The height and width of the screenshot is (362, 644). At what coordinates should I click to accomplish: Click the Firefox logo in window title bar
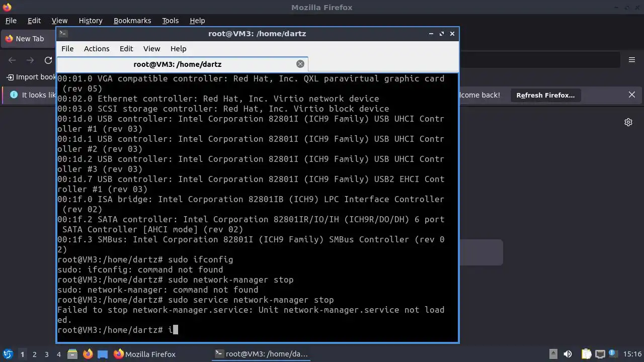click(x=7, y=7)
